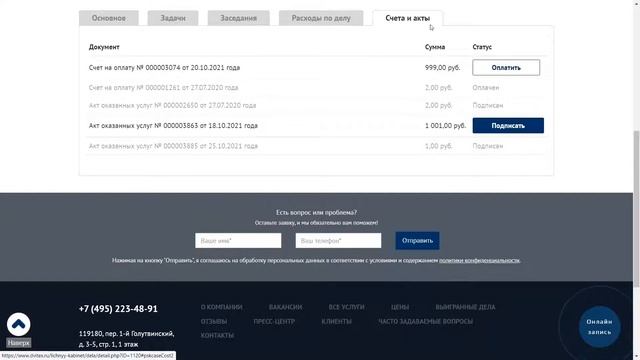The width and height of the screenshot is (640, 360).
Task: Go to Расходы по делу tab
Action: click(x=321, y=18)
